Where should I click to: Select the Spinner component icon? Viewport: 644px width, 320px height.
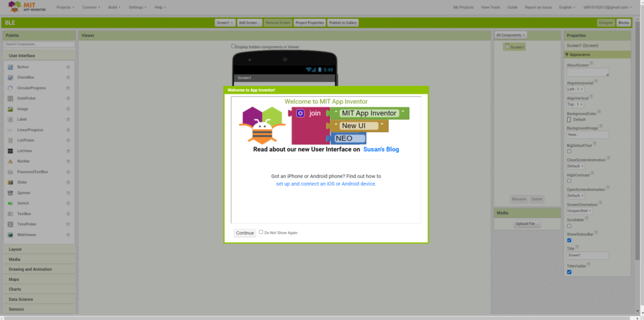10,192
